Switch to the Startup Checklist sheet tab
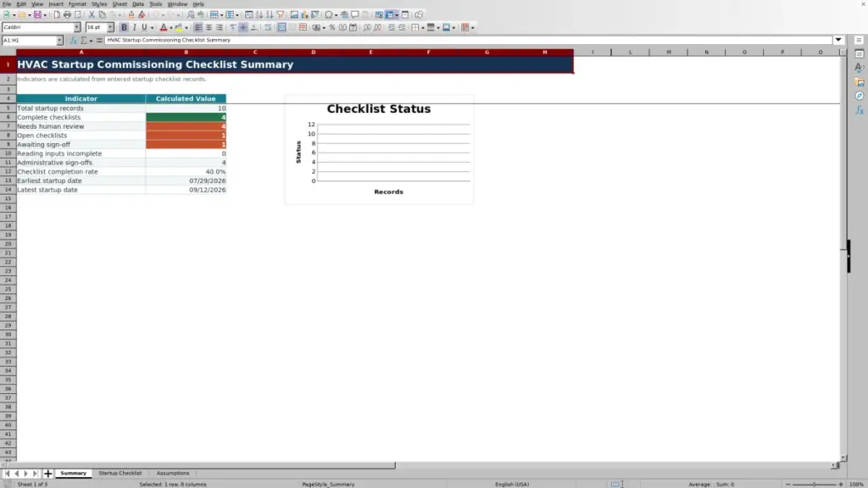The image size is (868, 488). [120, 473]
